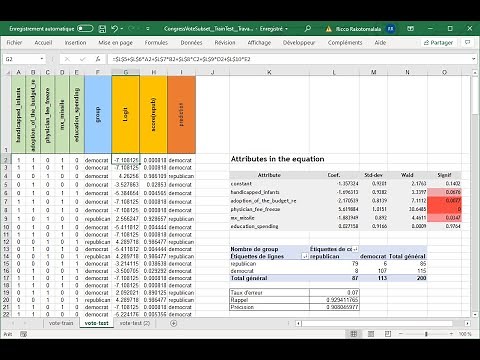
Task: Open the Customize Quick Access Toolbar dropdown
Action: click(x=148, y=29)
